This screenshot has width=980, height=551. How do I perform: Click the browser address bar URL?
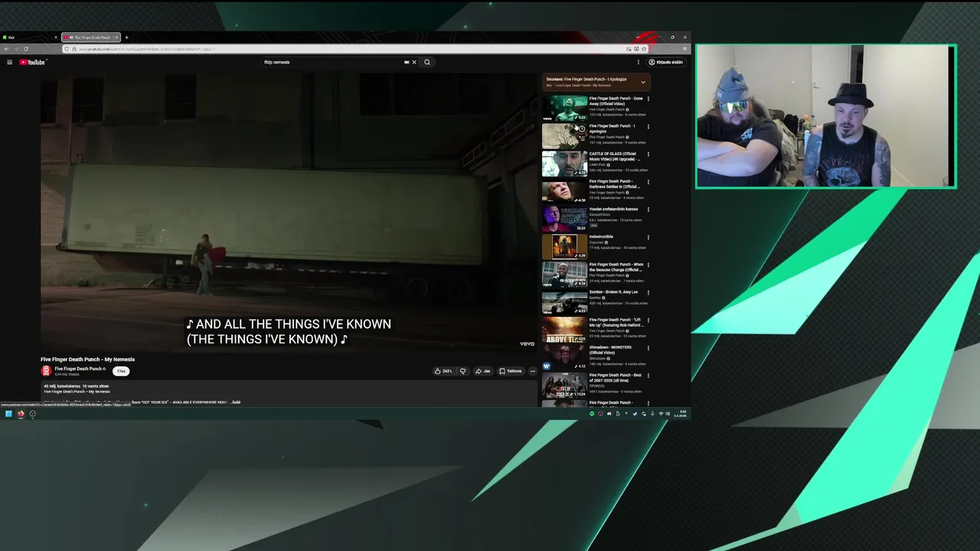345,49
